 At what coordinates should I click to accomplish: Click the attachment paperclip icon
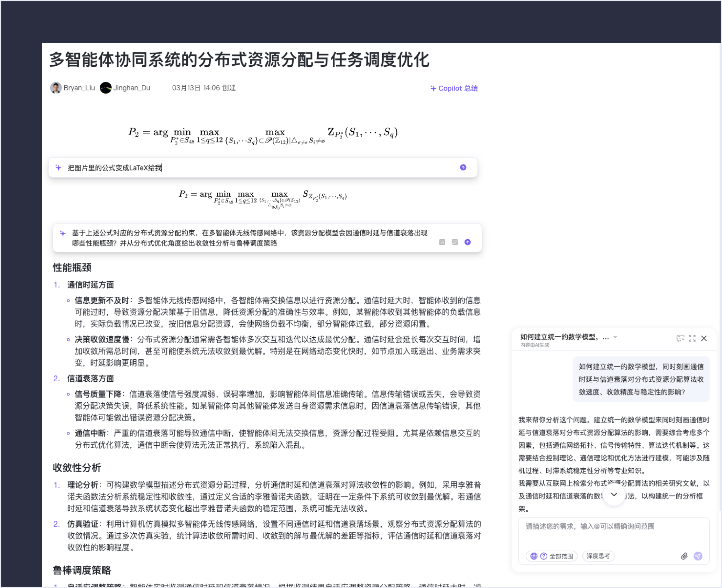click(684, 556)
